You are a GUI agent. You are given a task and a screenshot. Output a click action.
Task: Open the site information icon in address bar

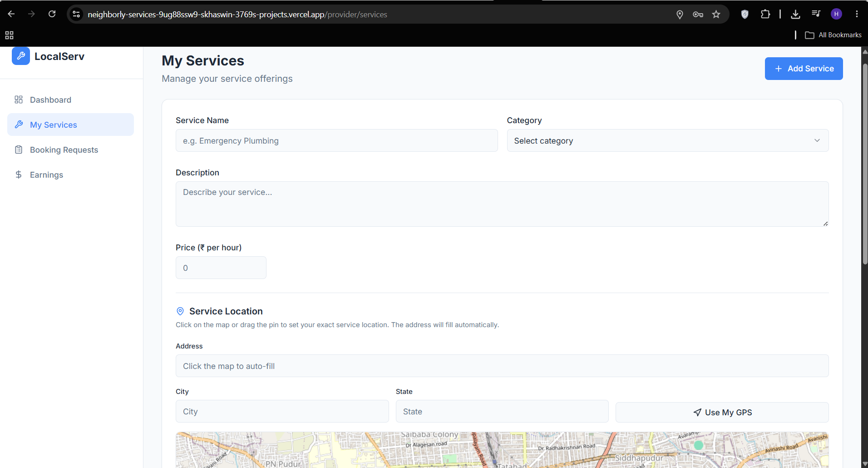tap(77, 14)
